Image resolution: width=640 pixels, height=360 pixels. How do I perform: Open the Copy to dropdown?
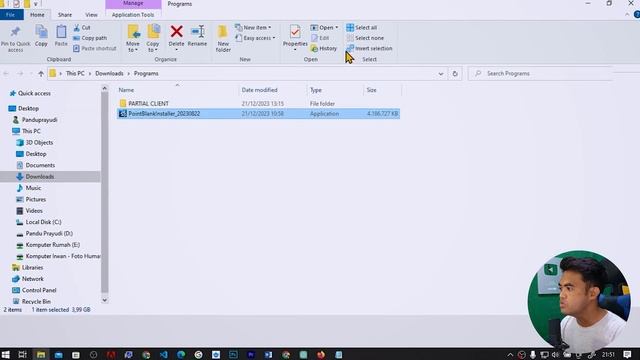point(153,38)
